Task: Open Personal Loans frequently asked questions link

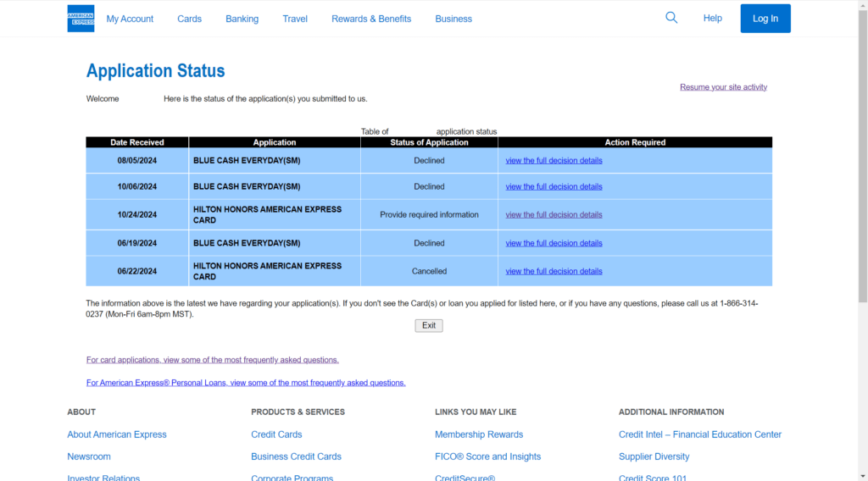Action: [x=246, y=383]
